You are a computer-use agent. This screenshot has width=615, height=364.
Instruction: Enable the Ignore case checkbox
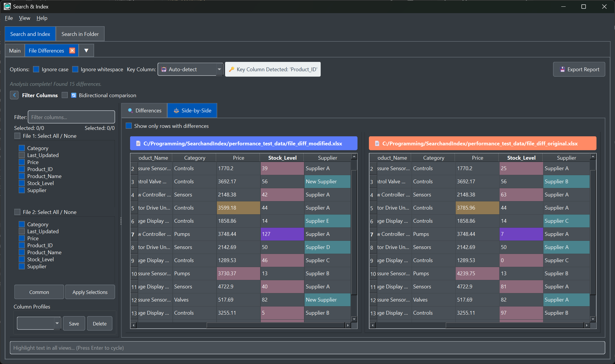36,69
